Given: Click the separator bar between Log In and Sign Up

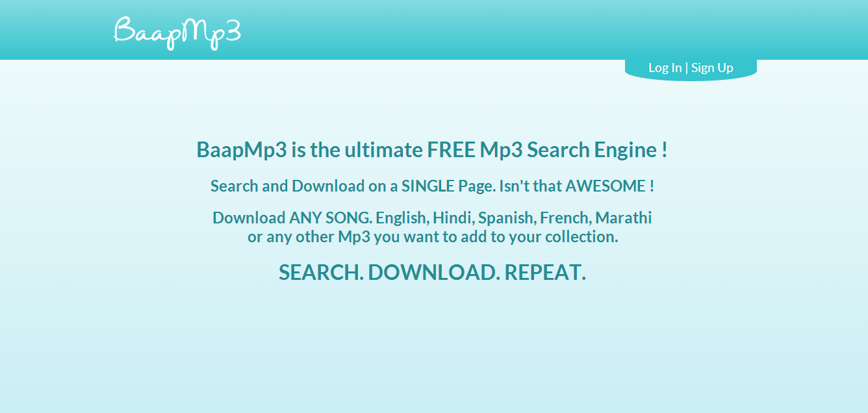Looking at the screenshot, I should point(687,68).
